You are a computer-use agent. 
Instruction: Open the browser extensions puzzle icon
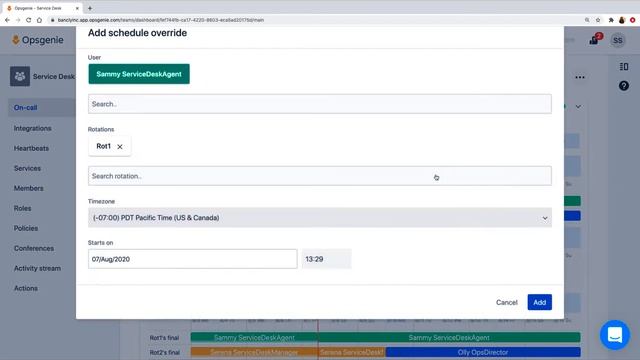coord(611,20)
